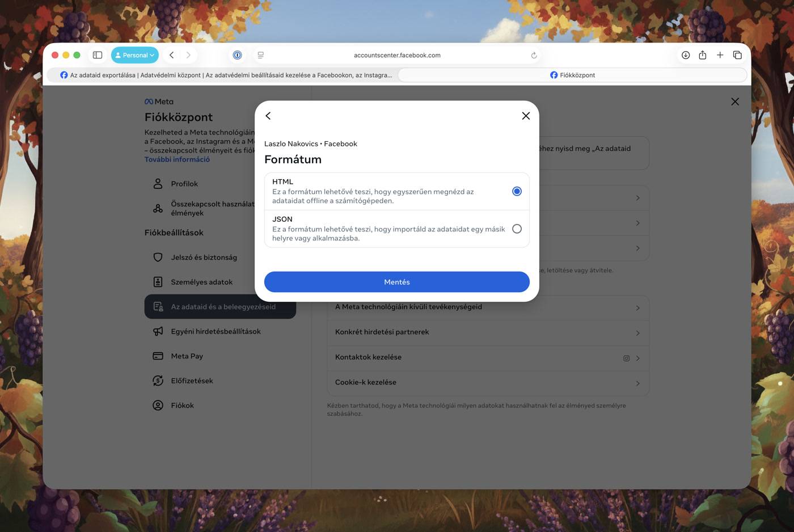Click the Előfizetések dollar-cycle icon
This screenshot has height=532, width=794.
tap(158, 381)
